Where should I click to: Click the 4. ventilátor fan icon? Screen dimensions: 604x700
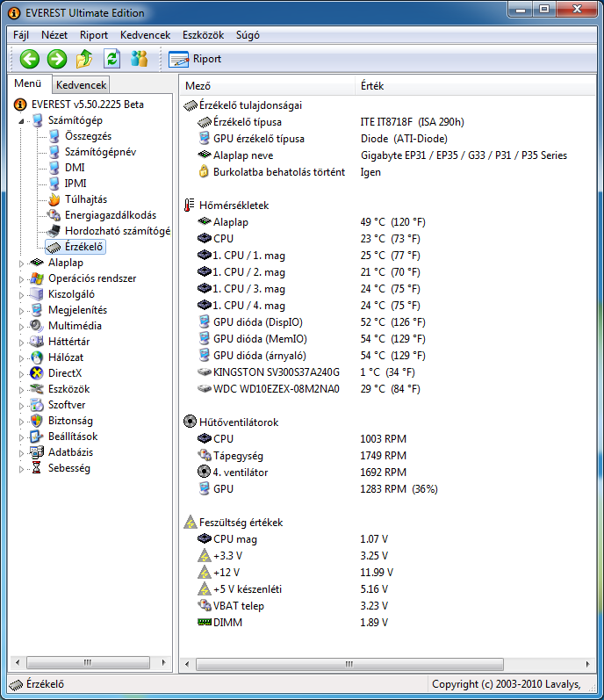pyautogui.click(x=204, y=472)
